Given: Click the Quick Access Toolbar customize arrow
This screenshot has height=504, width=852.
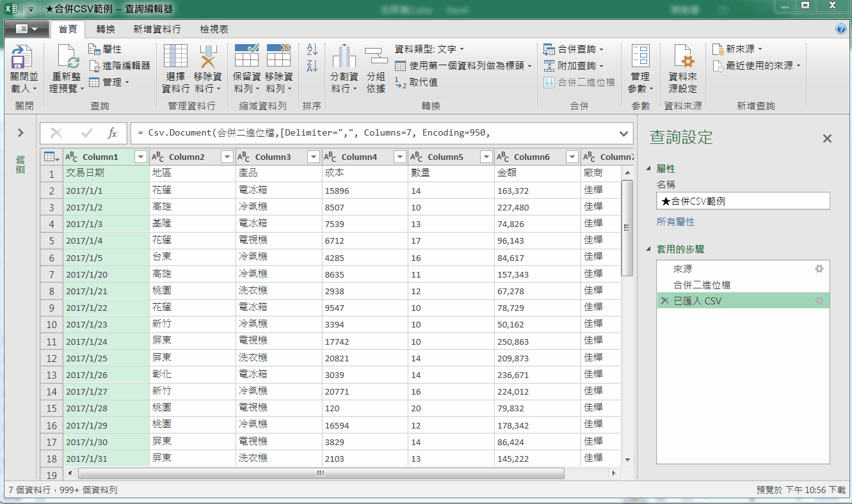Looking at the screenshot, I should click(31, 10).
